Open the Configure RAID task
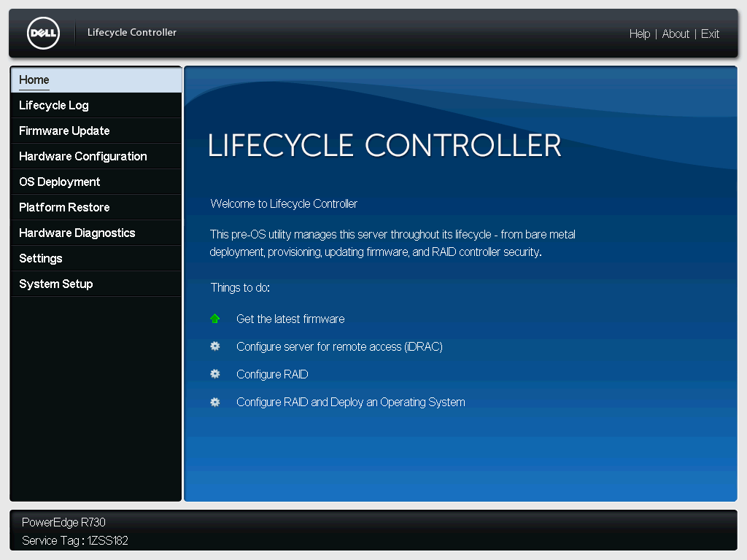This screenshot has height=560, width=747. [x=272, y=374]
